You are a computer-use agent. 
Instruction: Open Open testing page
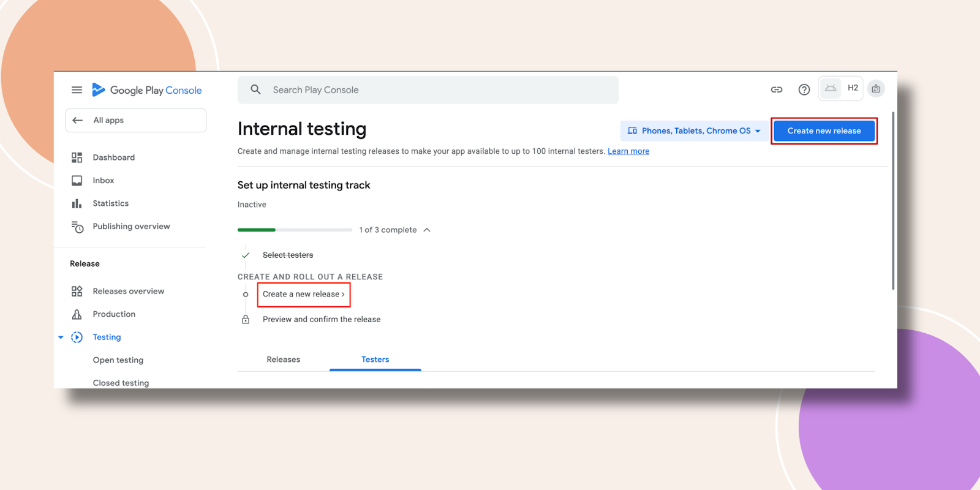tap(118, 360)
